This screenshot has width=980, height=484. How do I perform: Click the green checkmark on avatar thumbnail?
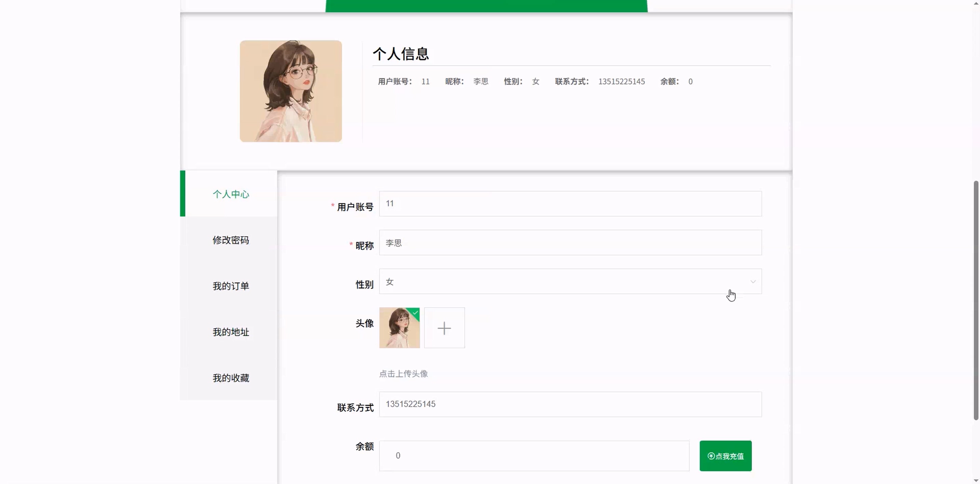416,312
